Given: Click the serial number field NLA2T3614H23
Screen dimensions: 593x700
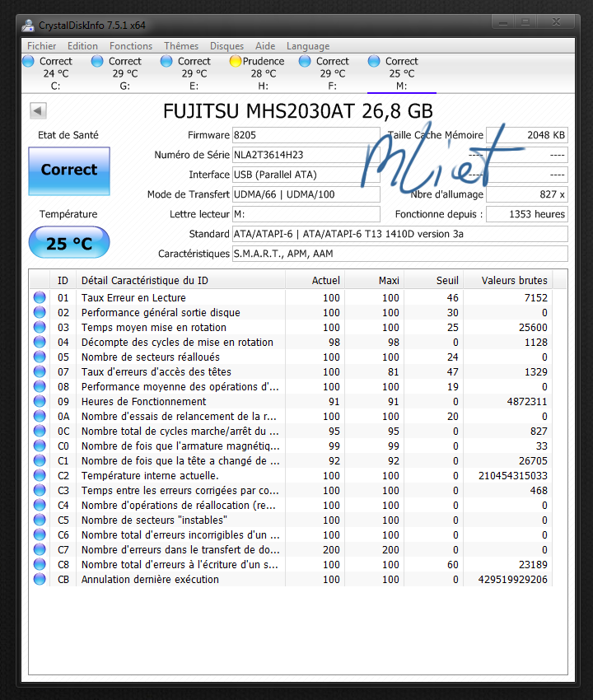Looking at the screenshot, I should (x=306, y=155).
